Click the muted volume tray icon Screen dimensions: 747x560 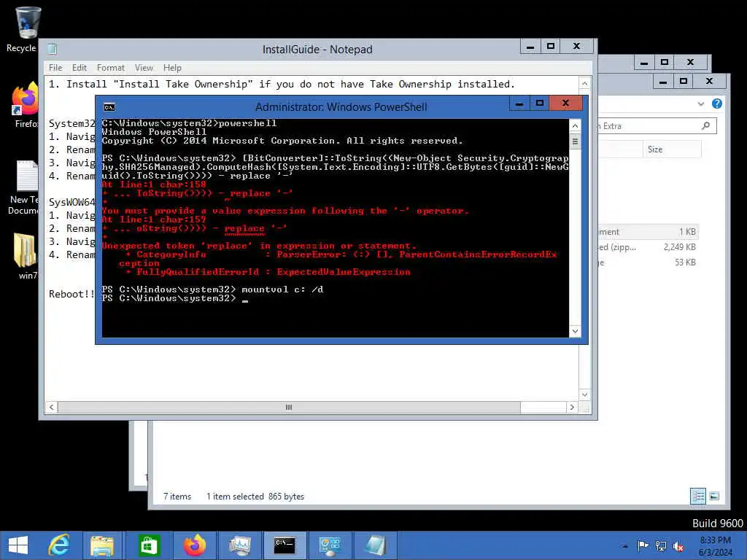[x=678, y=545]
